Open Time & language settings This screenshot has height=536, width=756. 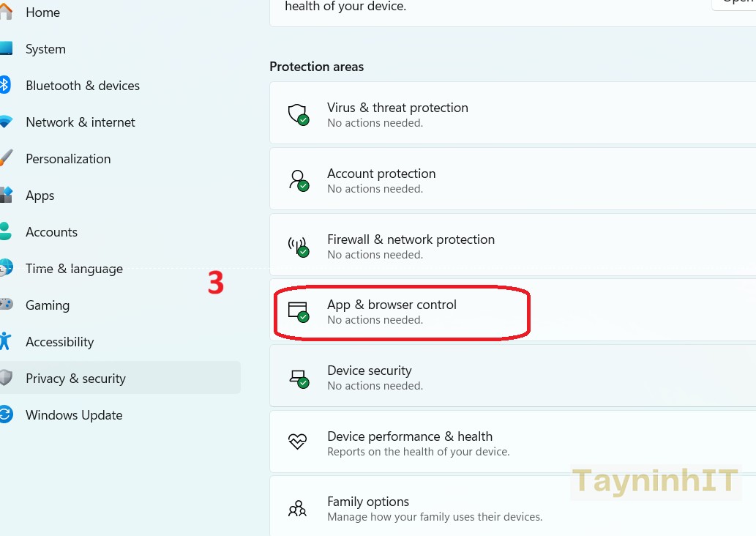(74, 269)
